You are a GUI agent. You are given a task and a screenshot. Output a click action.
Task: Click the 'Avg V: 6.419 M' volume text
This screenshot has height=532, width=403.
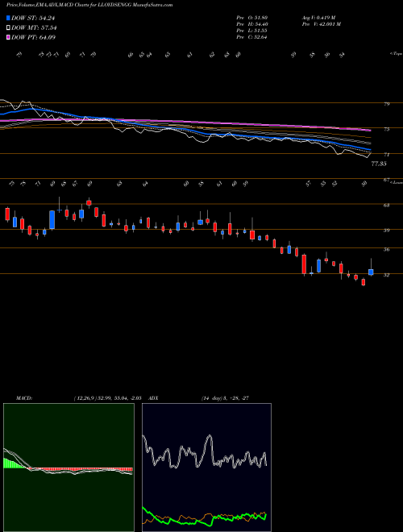click(x=320, y=17)
